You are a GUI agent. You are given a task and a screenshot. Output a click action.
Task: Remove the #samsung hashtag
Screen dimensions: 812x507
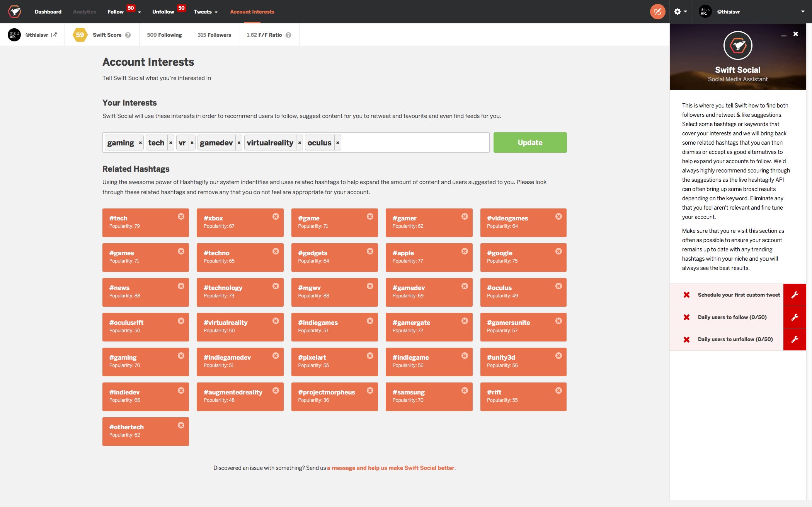pyautogui.click(x=465, y=391)
